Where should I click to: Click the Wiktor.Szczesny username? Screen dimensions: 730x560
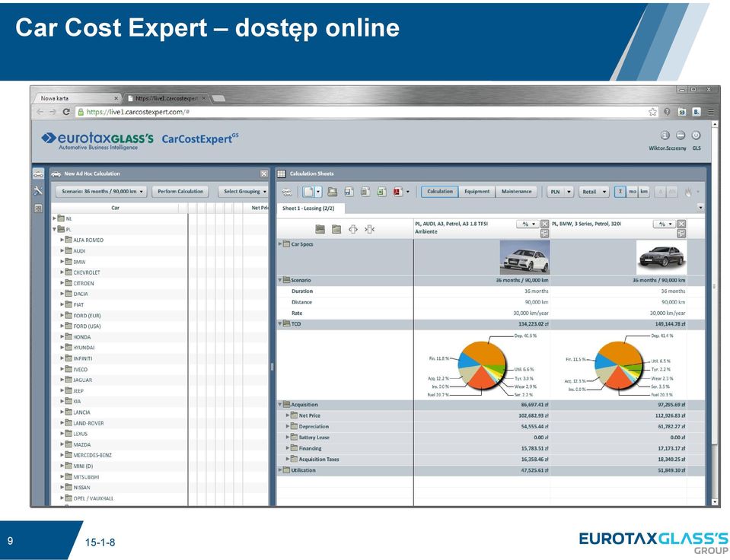click(667, 148)
